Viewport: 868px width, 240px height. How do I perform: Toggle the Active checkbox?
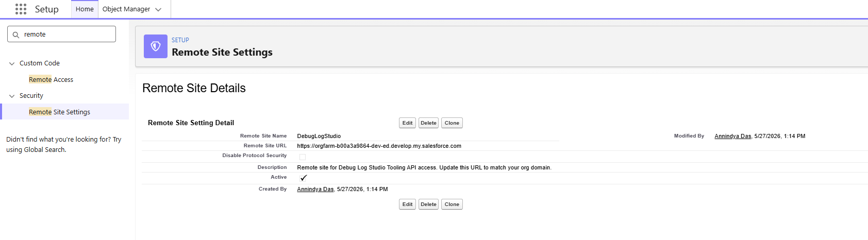(303, 178)
